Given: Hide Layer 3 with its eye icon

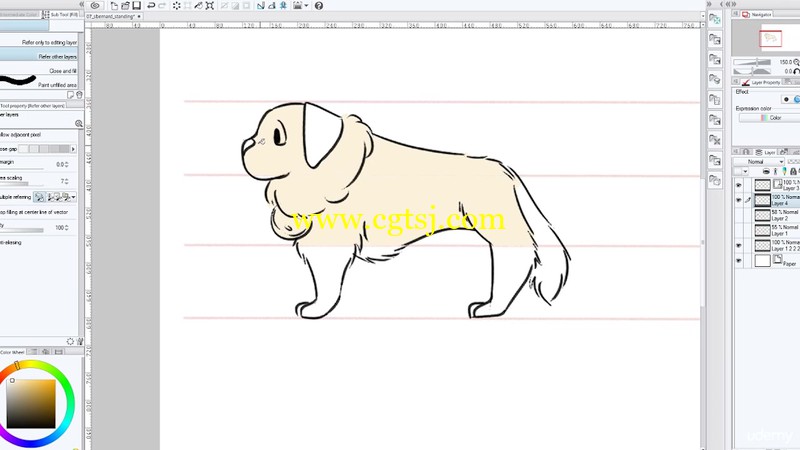Looking at the screenshot, I should click(739, 185).
